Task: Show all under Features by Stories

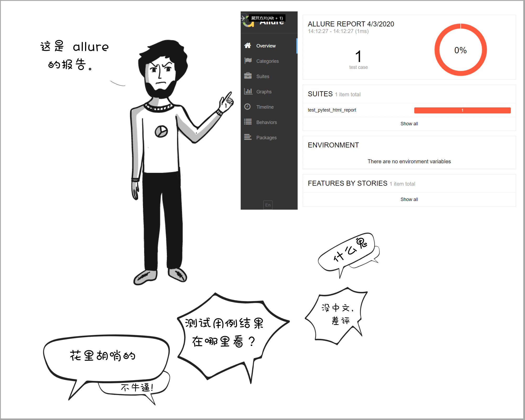Action: click(409, 199)
